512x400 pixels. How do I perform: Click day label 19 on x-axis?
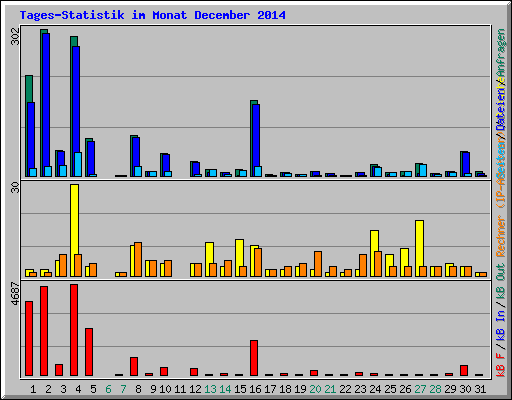[x=300, y=389]
